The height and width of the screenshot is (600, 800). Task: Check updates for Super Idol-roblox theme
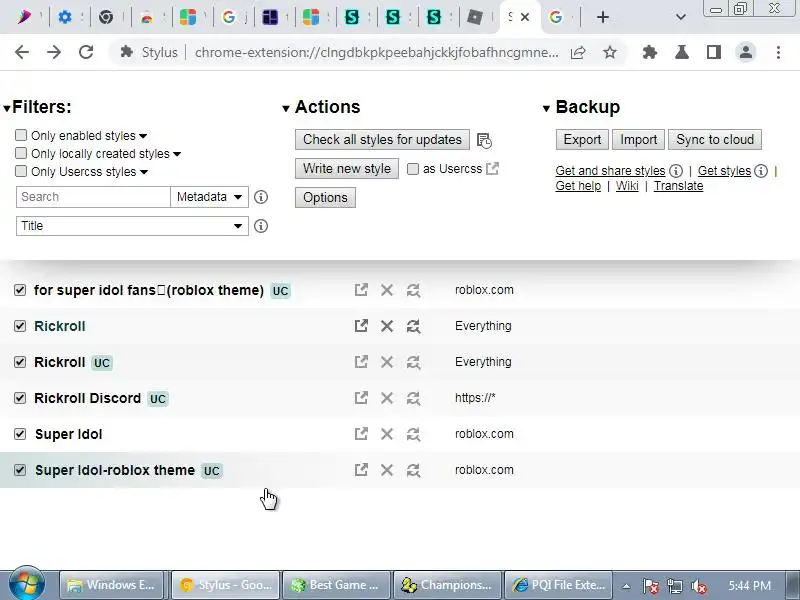coord(413,470)
